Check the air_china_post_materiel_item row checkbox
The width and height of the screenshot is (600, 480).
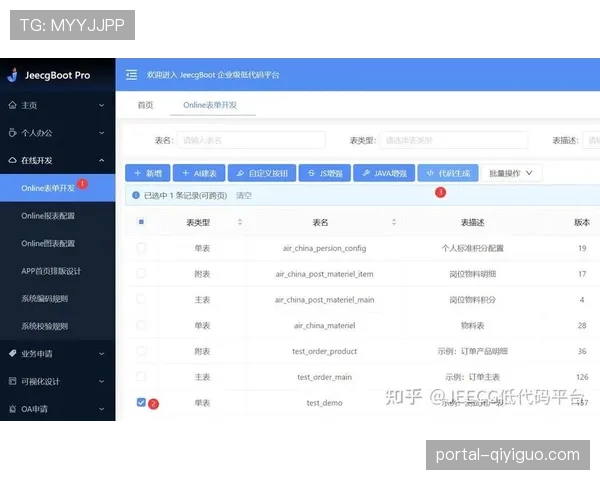click(141, 273)
